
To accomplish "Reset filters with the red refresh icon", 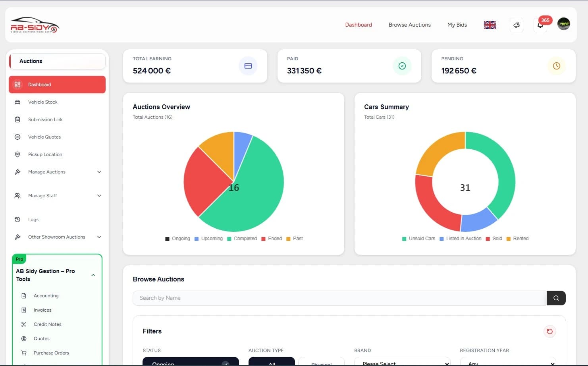I will (550, 331).
